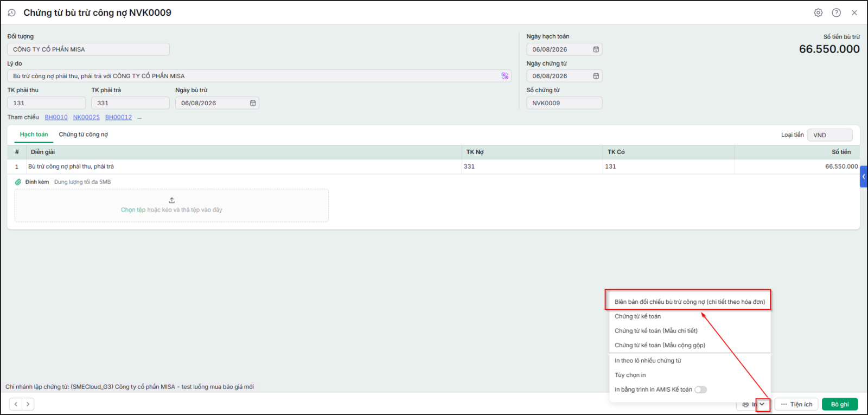Click the upload arrow icon in the drop zone
Viewport: 868px width, 415px height.
click(x=172, y=200)
